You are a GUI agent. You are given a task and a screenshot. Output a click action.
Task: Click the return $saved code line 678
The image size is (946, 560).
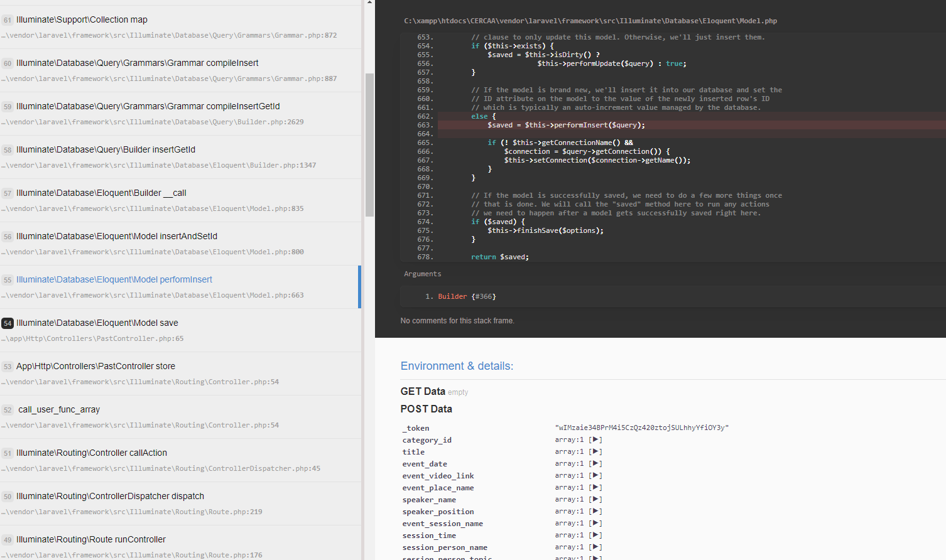[500, 257]
